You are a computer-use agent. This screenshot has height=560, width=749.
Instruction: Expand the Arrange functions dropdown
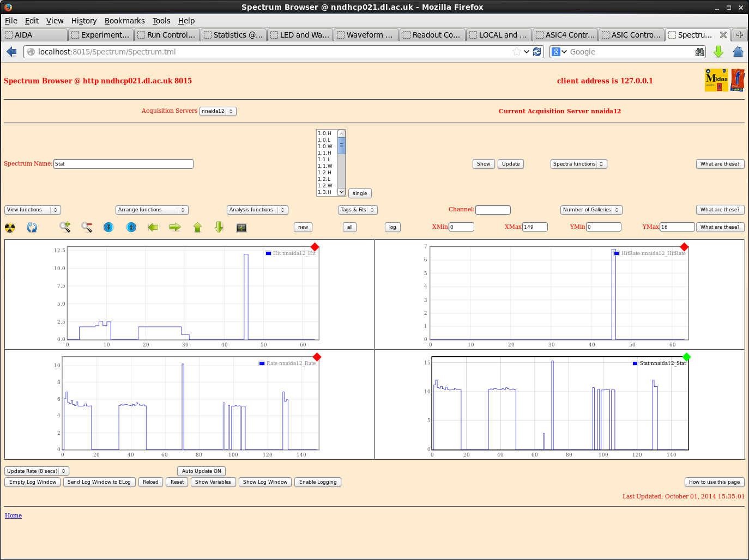152,210
